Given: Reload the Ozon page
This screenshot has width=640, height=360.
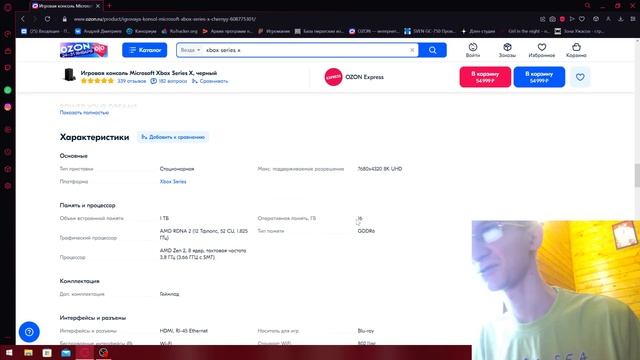Looking at the screenshot, I should (x=47, y=19).
